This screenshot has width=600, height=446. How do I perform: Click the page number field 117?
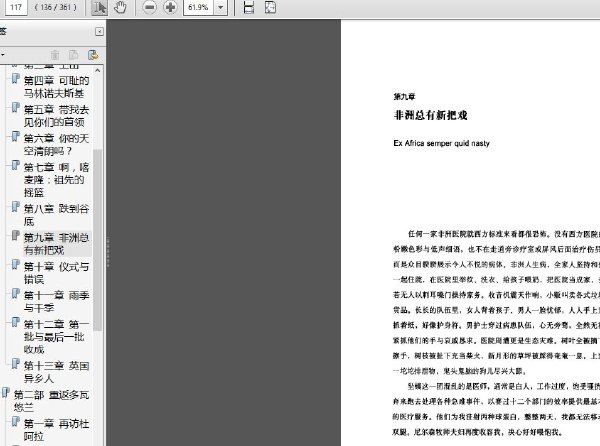click(x=16, y=7)
